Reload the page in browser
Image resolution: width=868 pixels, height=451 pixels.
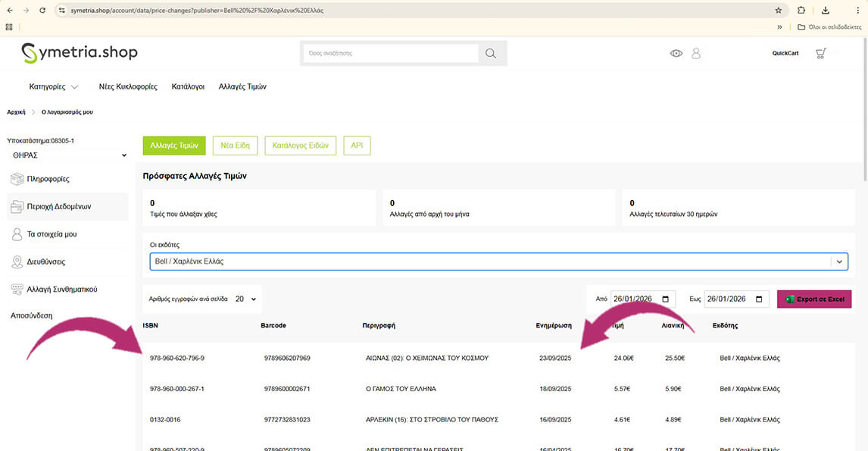[42, 11]
